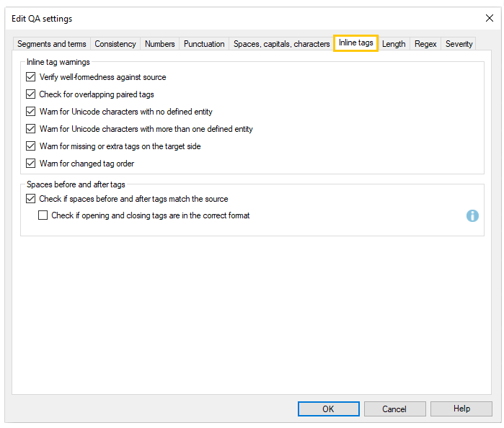
Task: Toggle Unicode characters with more than one entity
Action: pos(30,129)
